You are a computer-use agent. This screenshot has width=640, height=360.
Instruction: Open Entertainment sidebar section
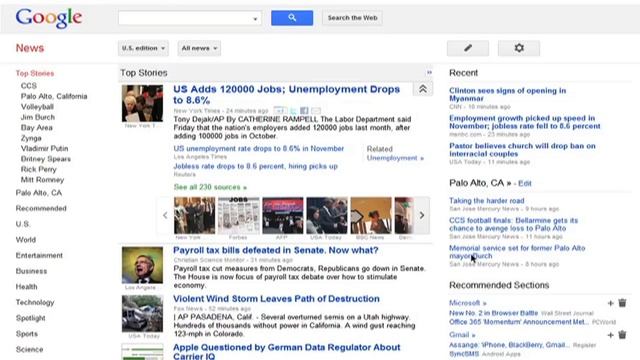click(x=39, y=256)
